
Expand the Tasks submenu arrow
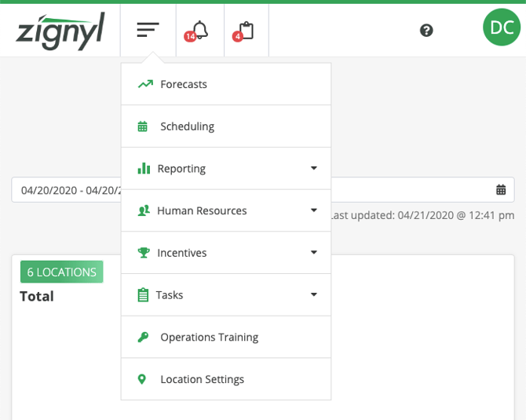pyautogui.click(x=313, y=295)
